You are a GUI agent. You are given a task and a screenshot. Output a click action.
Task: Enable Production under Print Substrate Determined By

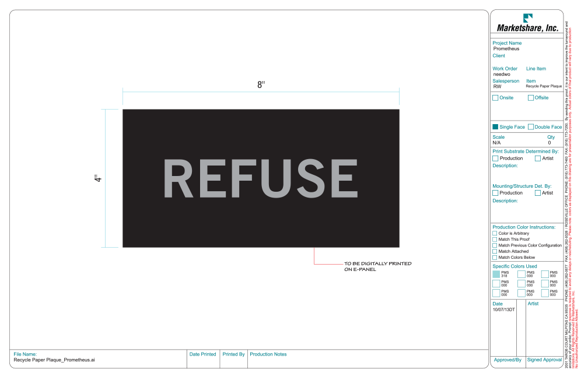(x=495, y=159)
